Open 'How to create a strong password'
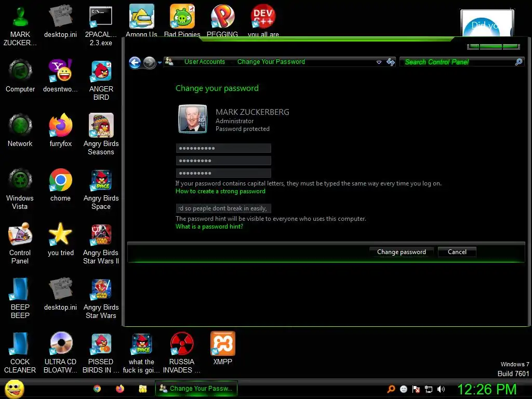This screenshot has width=532, height=399. click(220, 191)
